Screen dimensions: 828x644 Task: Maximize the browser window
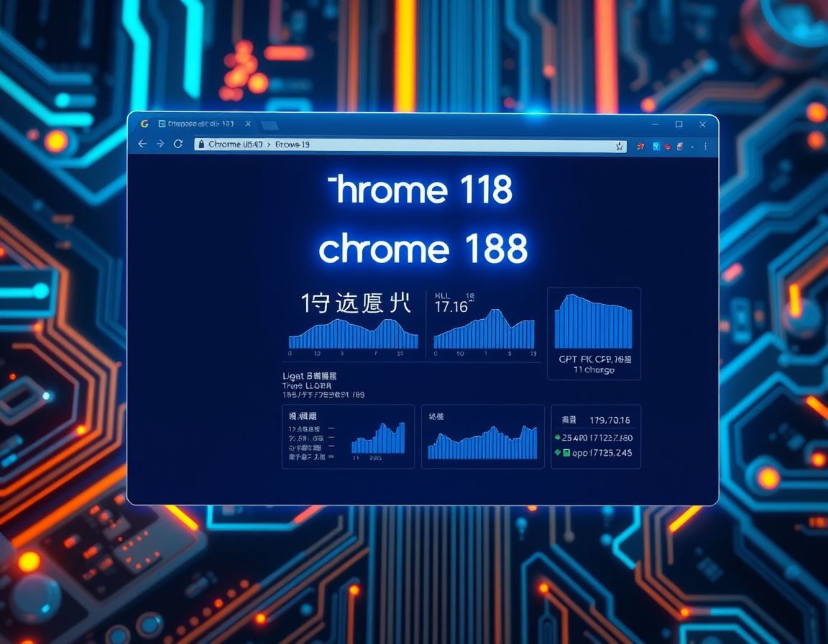679,124
